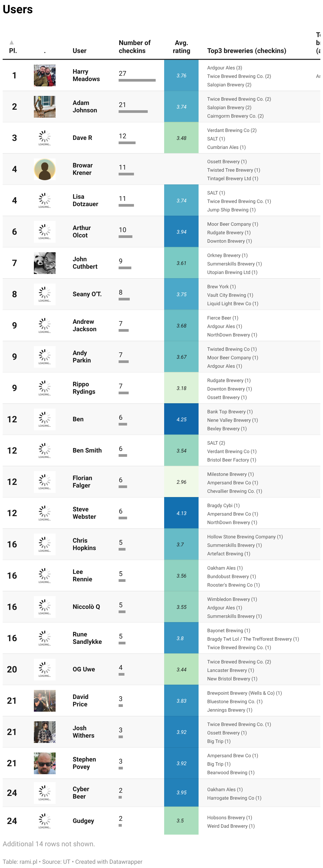The height and width of the screenshot is (868, 323).
Task: Click the loading spinner icon beside Gudgey
Action: 44,821
